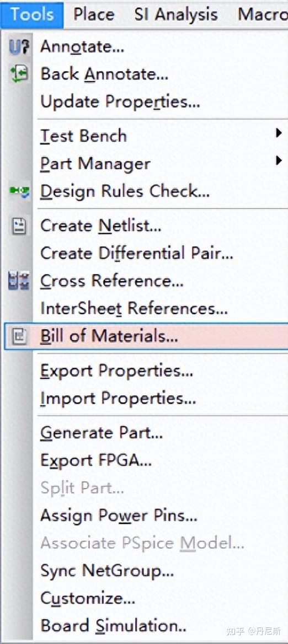Click the Bill of Materials icon
This screenshot has height=644, width=288.
click(x=19, y=336)
